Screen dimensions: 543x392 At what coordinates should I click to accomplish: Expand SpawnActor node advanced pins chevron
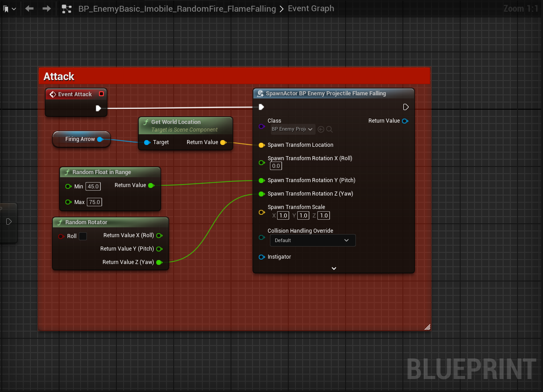333,268
